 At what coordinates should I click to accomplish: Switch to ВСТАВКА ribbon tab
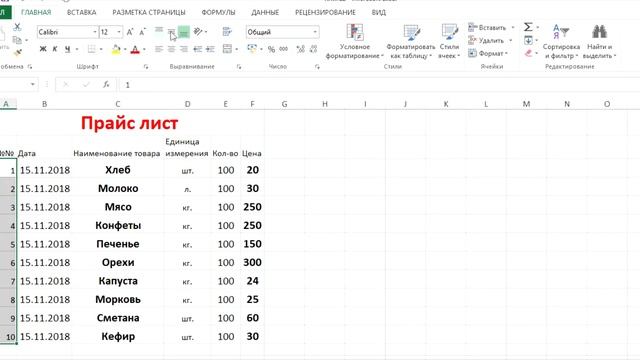coord(82,12)
